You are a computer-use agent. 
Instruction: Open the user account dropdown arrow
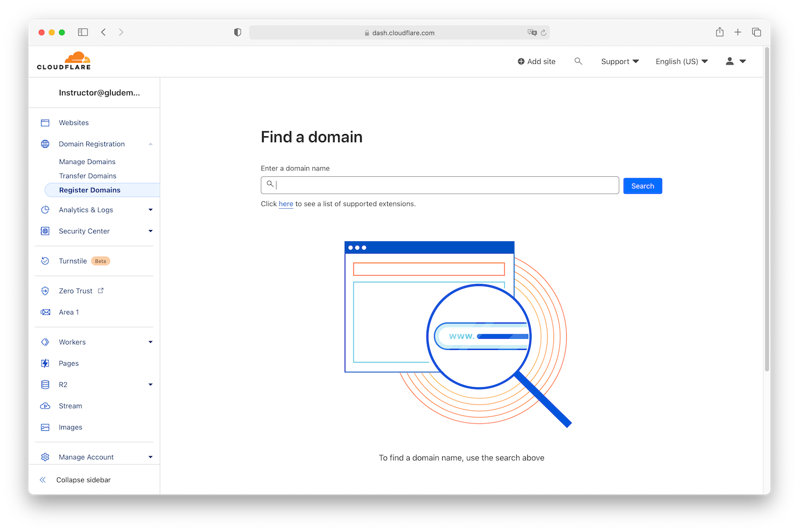pos(743,62)
